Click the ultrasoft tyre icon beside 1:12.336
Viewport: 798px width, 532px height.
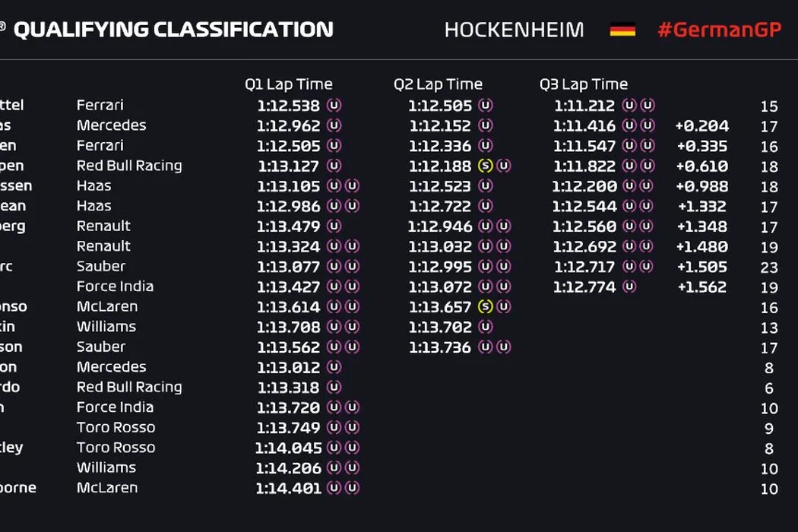pos(486,146)
